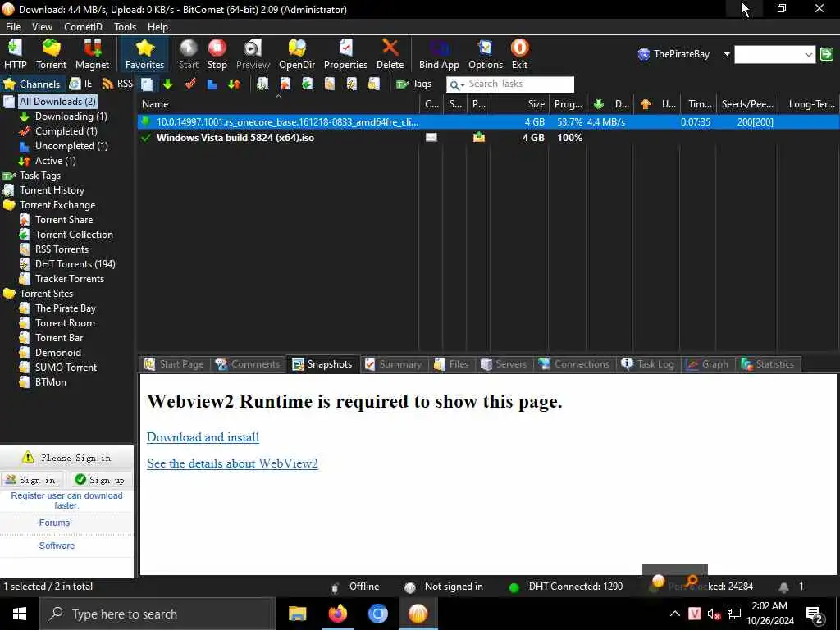Click the All Downloads filter icon in toolbar

click(x=147, y=84)
